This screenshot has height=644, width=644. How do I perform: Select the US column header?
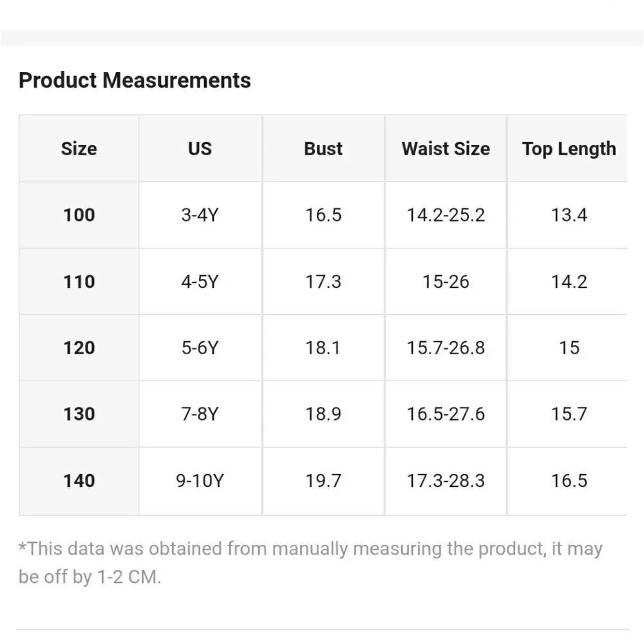pyautogui.click(x=200, y=149)
